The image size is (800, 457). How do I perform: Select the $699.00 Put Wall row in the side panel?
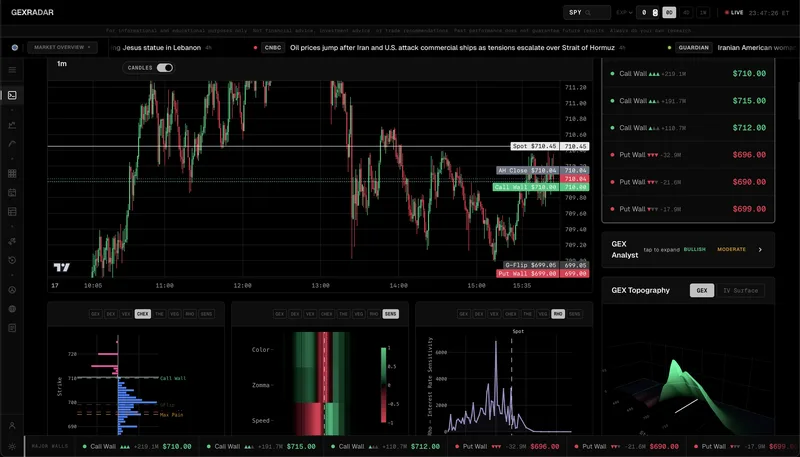(x=688, y=209)
